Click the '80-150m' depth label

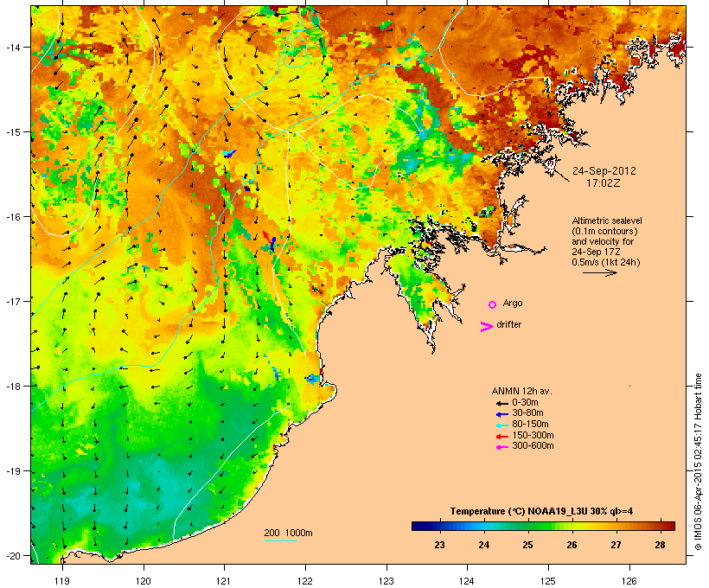pyautogui.click(x=530, y=425)
